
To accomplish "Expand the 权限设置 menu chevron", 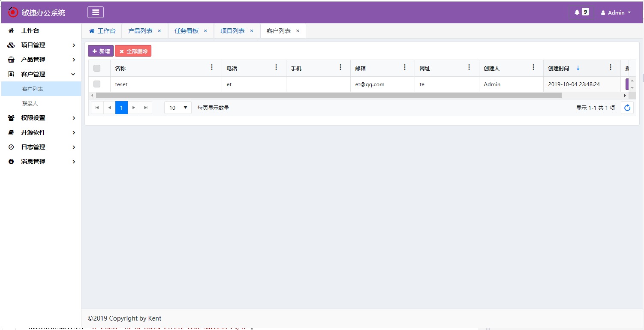I will click(74, 118).
